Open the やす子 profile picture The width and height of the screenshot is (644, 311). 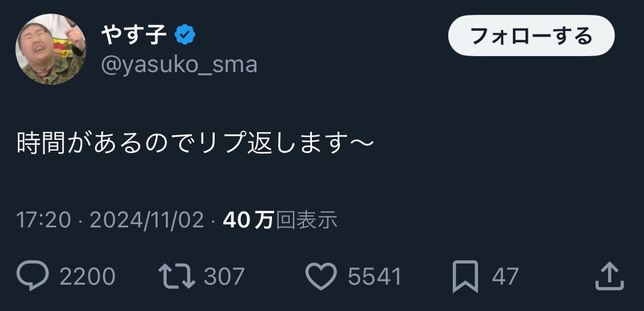point(50,49)
